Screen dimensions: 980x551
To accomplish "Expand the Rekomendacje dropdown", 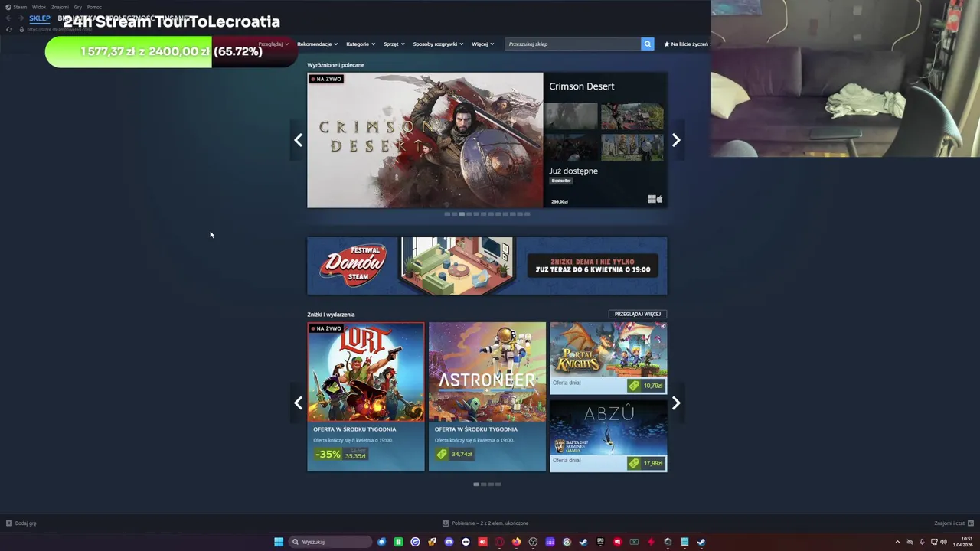I will point(317,44).
